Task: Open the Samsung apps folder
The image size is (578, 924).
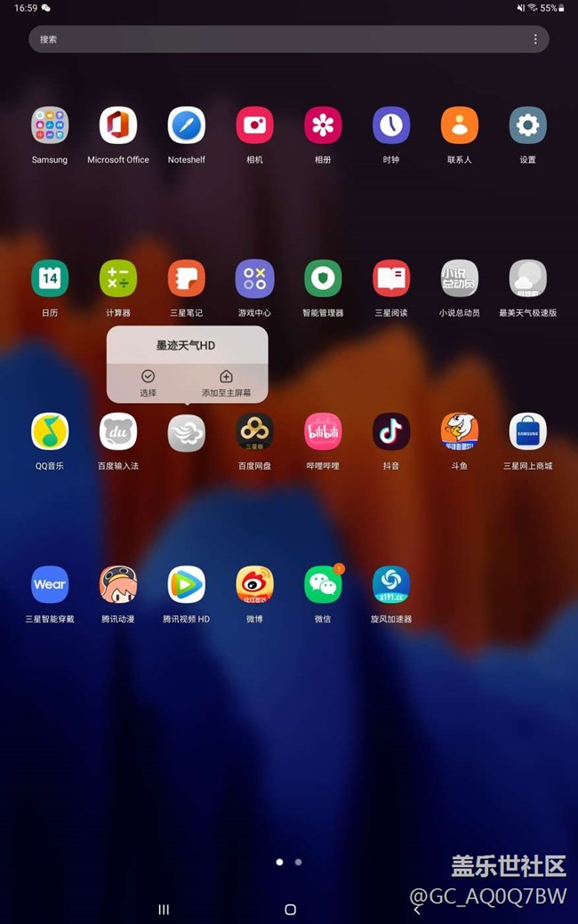Action: [x=50, y=126]
